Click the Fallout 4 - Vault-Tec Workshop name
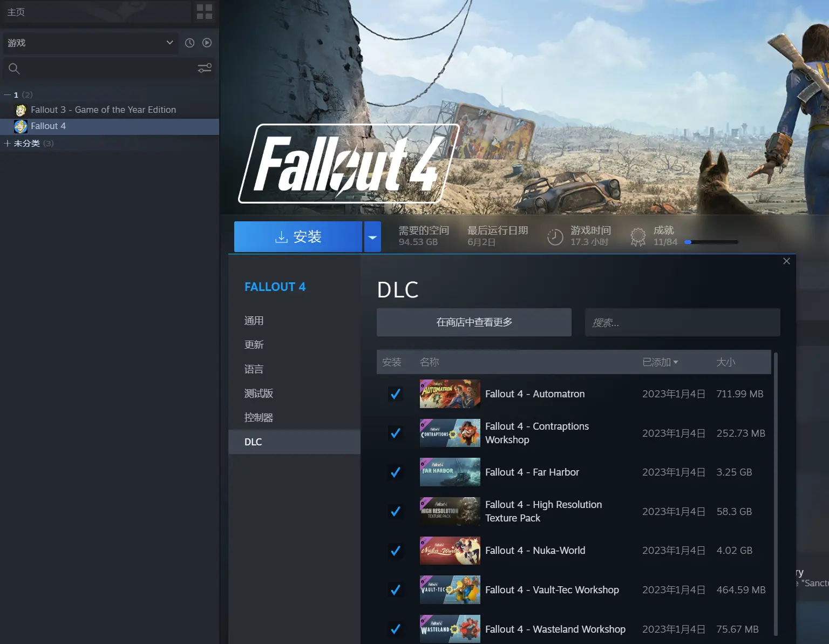The width and height of the screenshot is (829, 644). click(x=552, y=590)
